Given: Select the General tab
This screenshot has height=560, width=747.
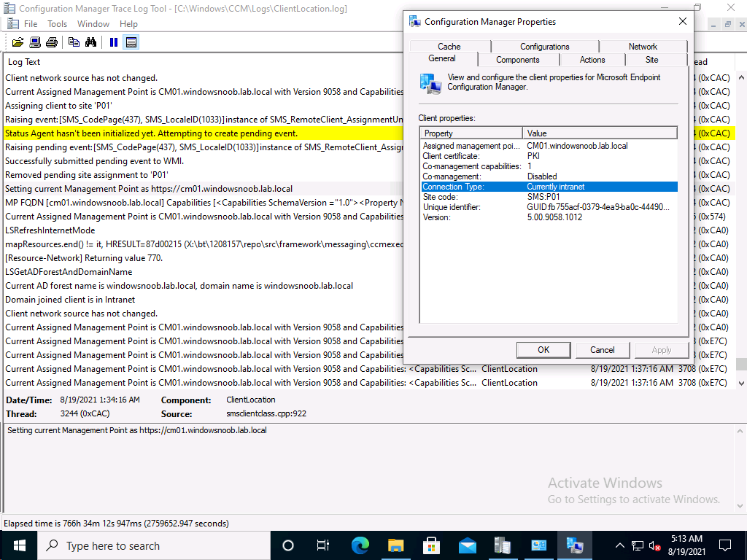Looking at the screenshot, I should click(442, 58).
